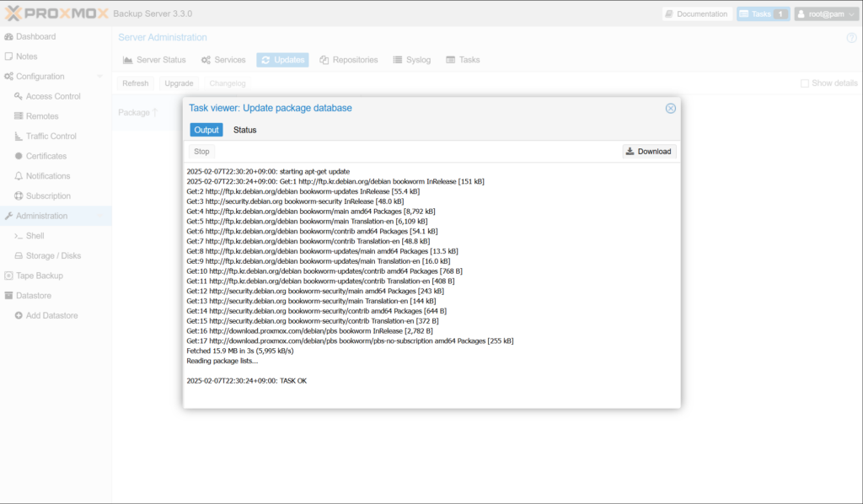Open the help question mark icon

pos(851,38)
